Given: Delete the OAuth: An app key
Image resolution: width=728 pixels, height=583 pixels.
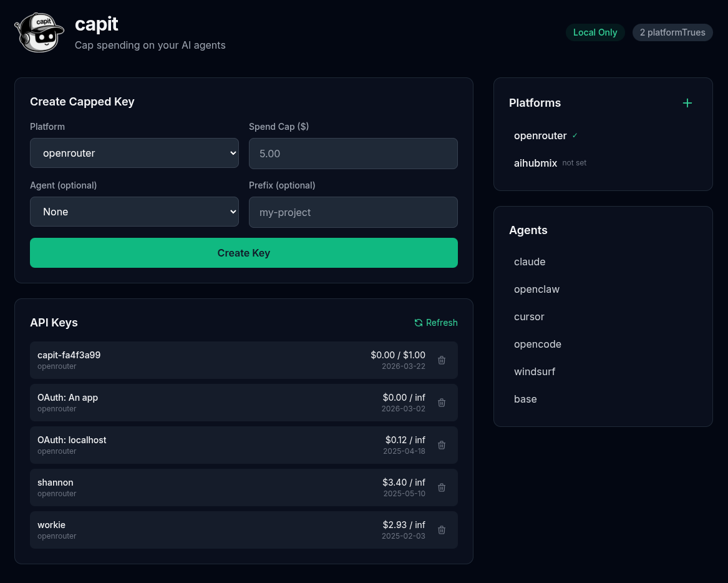Looking at the screenshot, I should pyautogui.click(x=442, y=403).
